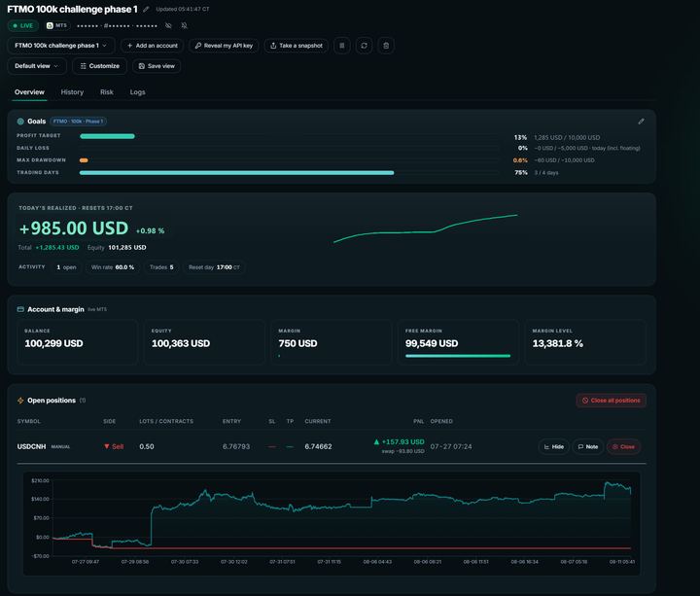
Task: Toggle hidden account details eye icon
Action: [168, 26]
